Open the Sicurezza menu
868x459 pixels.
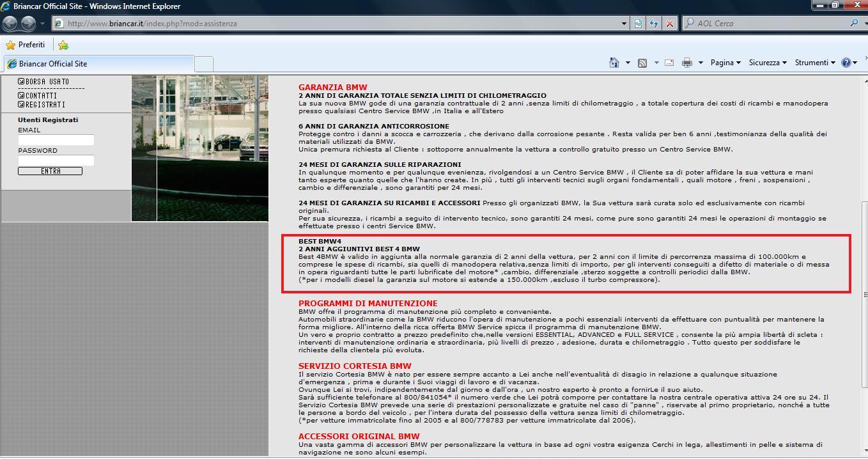tap(768, 63)
